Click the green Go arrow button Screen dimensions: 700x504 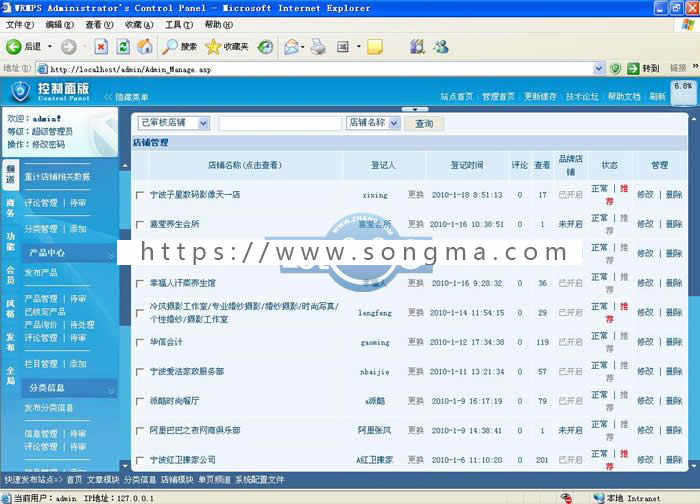point(633,69)
